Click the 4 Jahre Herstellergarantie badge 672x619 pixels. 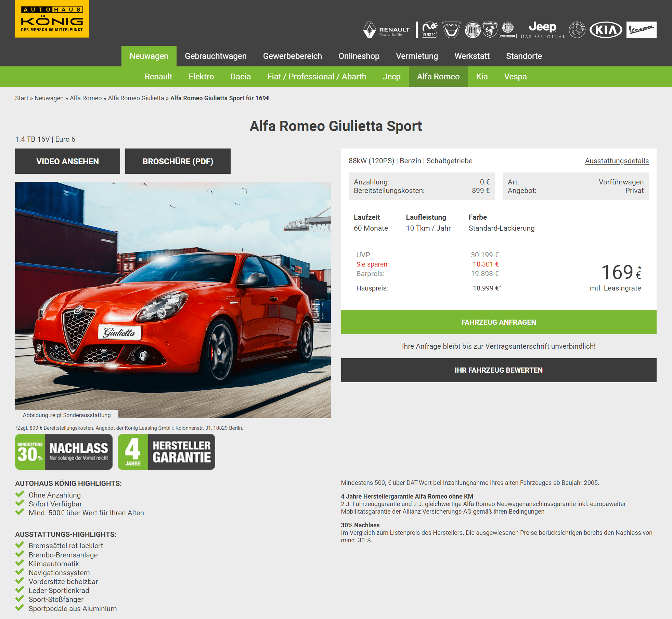166,452
